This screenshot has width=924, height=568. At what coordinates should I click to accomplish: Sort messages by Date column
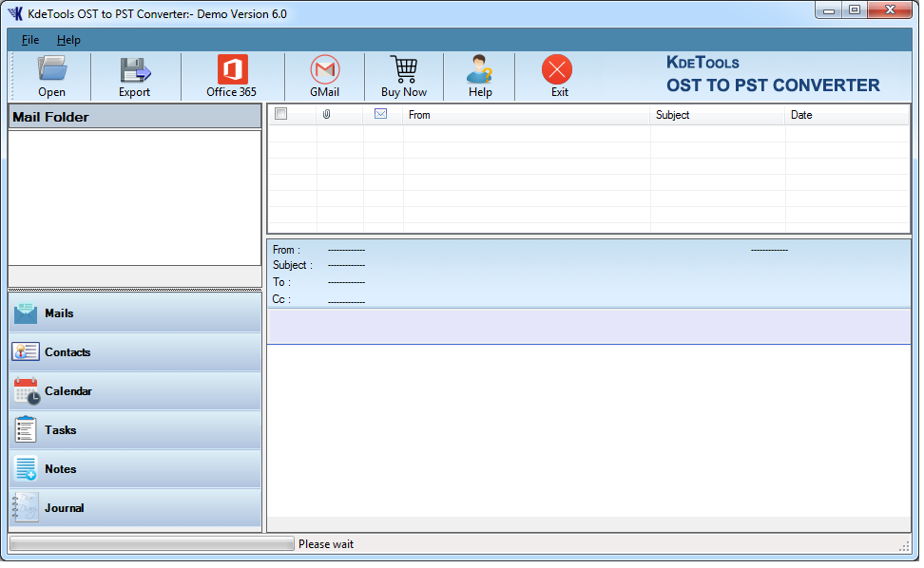pos(847,115)
